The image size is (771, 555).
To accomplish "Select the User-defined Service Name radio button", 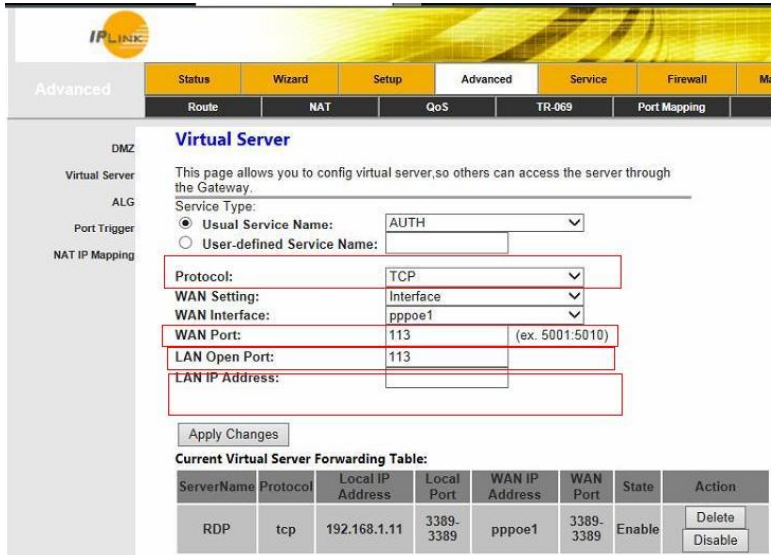I will click(x=183, y=242).
